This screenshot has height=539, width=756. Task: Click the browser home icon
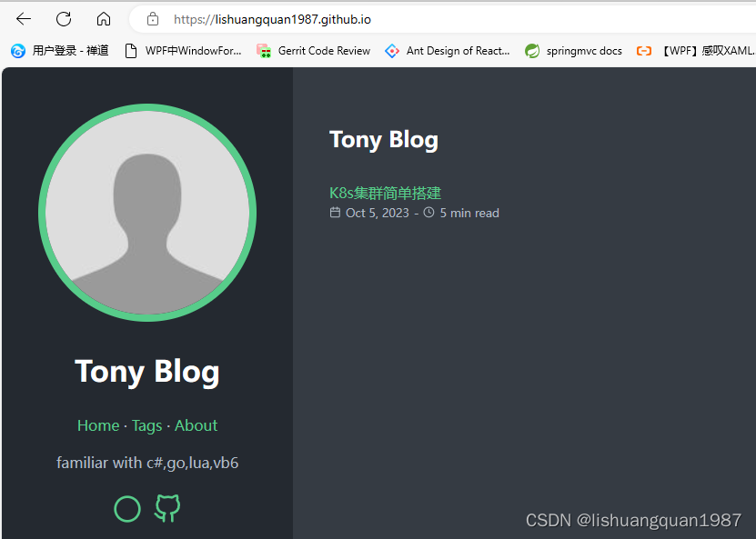[104, 19]
